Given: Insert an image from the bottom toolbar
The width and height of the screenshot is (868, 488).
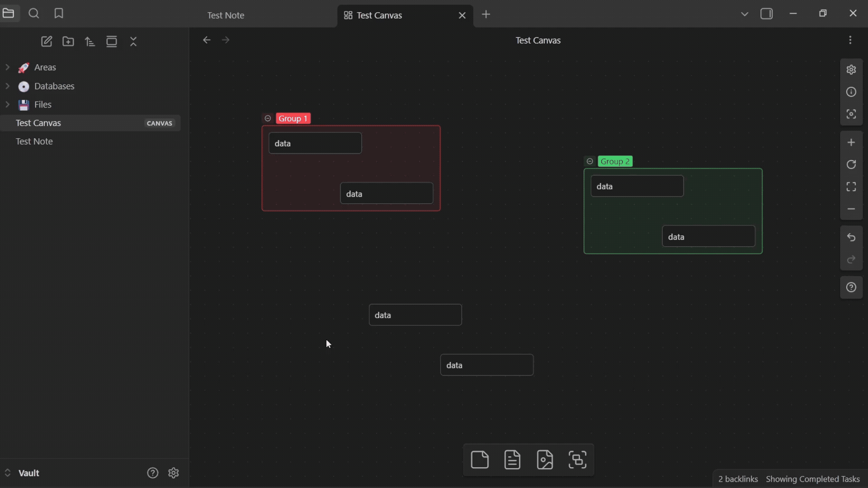Looking at the screenshot, I should 545,460.
